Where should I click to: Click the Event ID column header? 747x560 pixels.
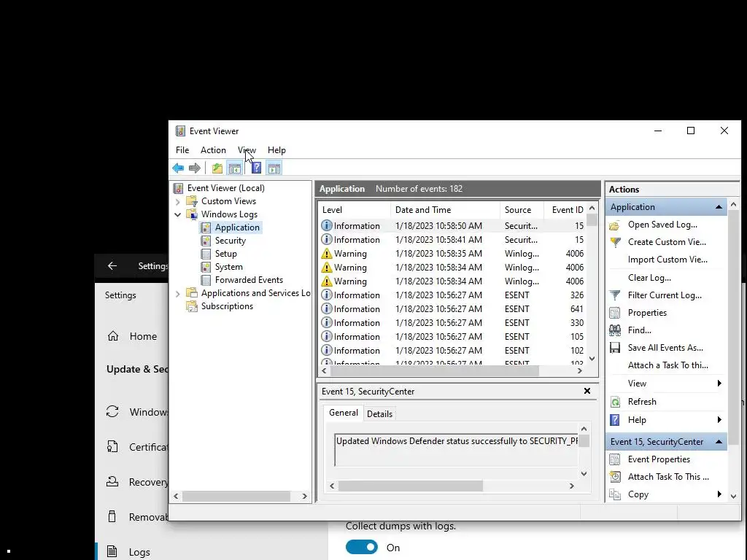pyautogui.click(x=566, y=210)
